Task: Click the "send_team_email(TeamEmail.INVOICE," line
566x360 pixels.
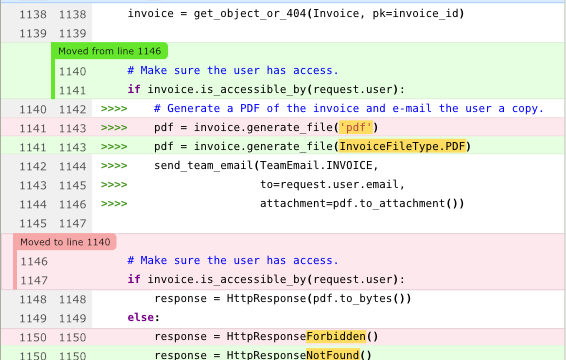Action: pyautogui.click(x=266, y=165)
